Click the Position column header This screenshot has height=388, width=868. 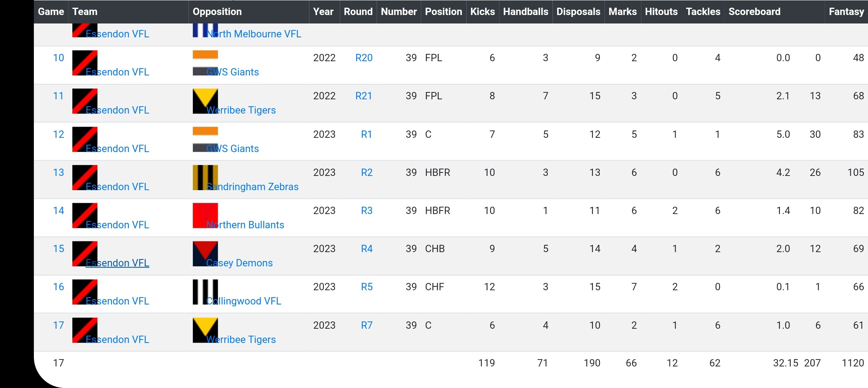click(443, 12)
